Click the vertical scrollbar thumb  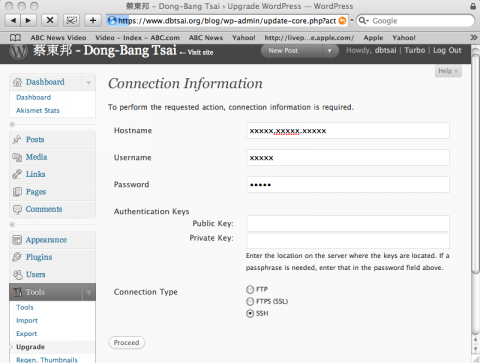[x=476, y=163]
